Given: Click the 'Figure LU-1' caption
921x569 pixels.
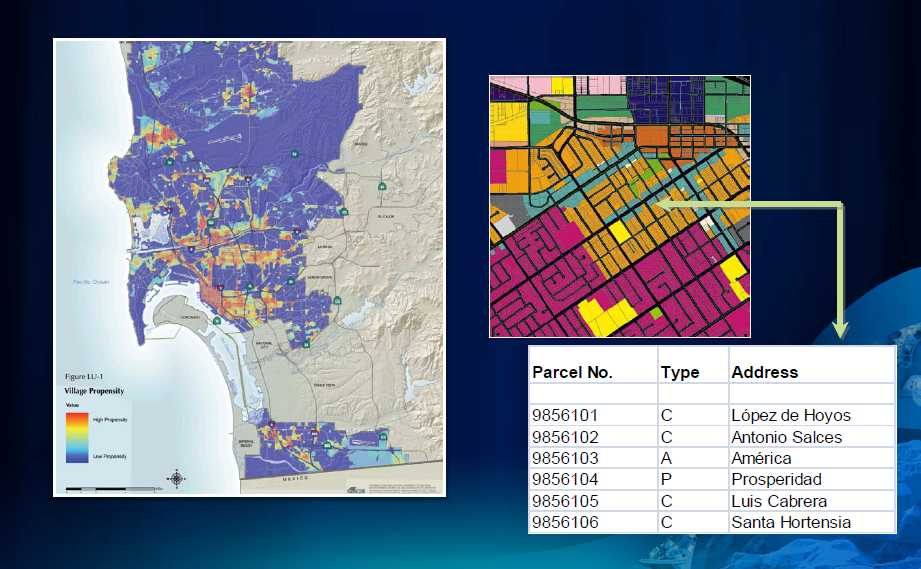Looking at the screenshot, I should pos(84,376).
